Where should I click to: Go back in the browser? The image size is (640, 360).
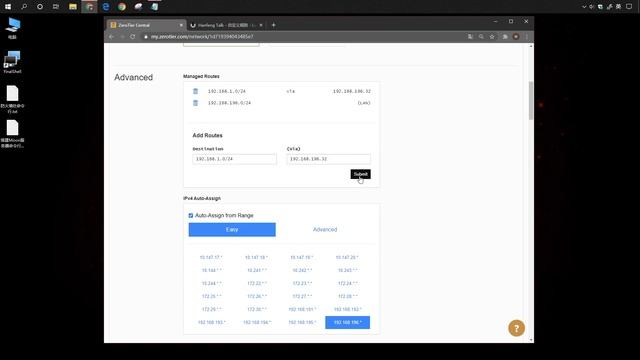pos(111,36)
